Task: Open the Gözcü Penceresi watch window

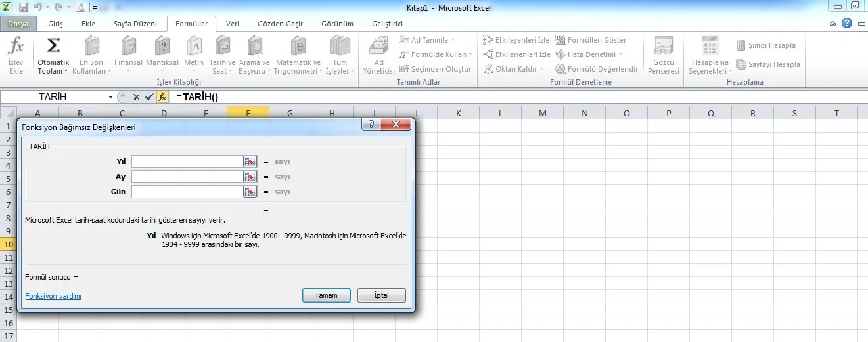Action: click(x=663, y=55)
